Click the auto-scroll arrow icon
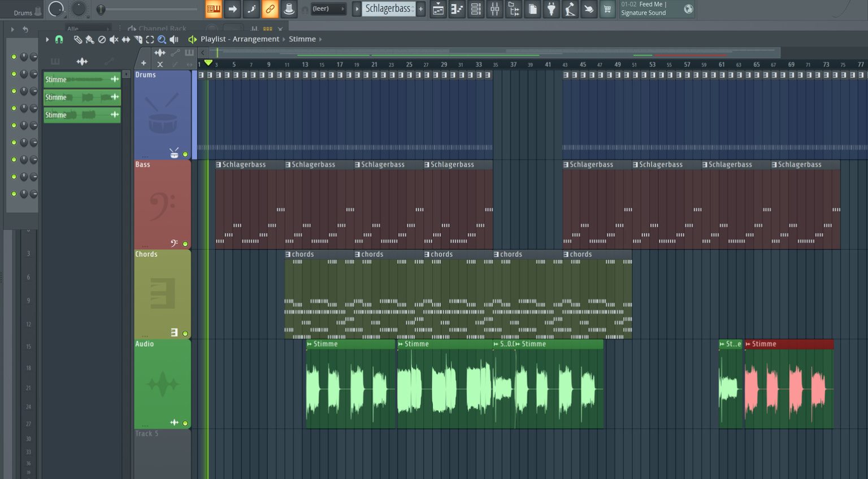 [x=232, y=9]
